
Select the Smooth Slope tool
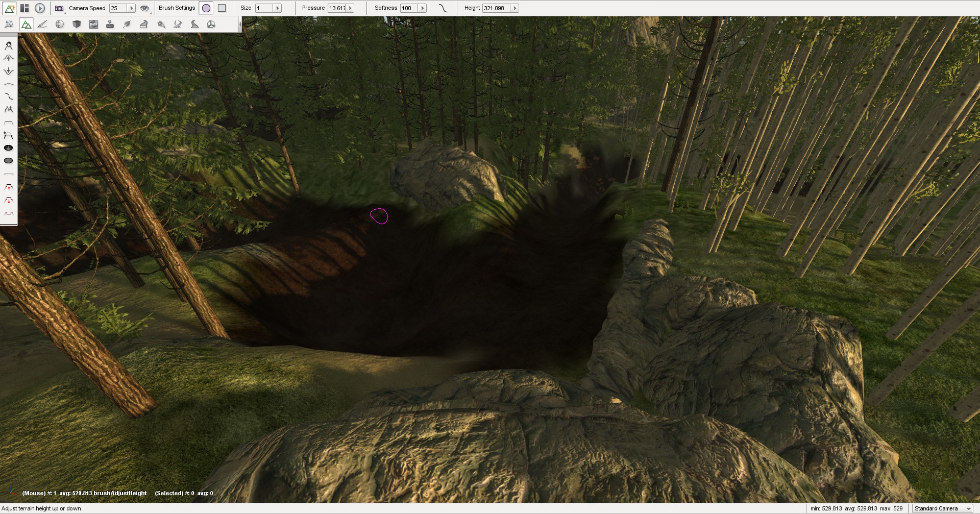[x=9, y=96]
